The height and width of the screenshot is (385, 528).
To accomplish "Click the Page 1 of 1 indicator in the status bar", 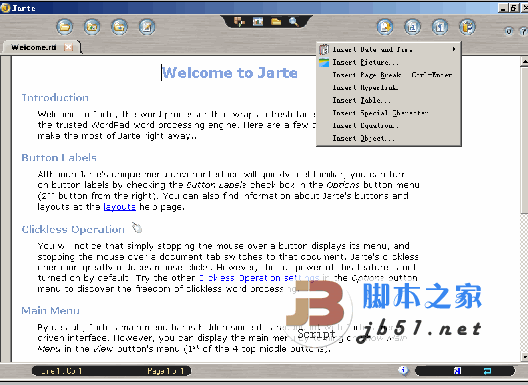I will (165, 371).
